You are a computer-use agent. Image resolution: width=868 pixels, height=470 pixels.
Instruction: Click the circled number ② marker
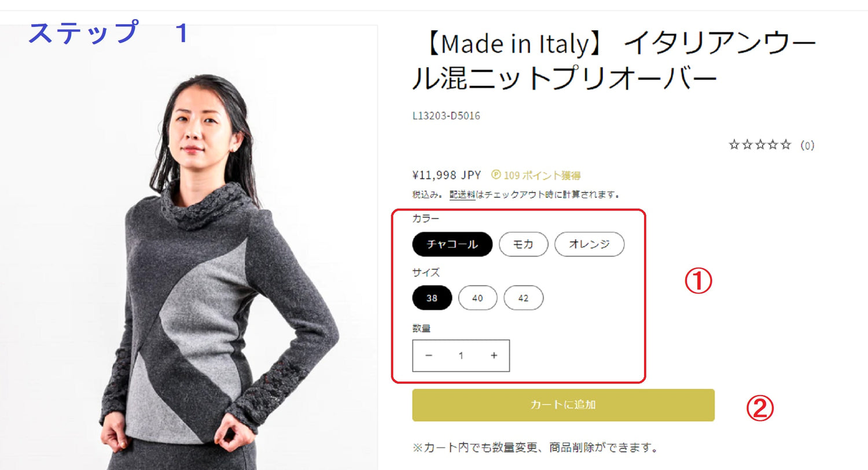760,409
